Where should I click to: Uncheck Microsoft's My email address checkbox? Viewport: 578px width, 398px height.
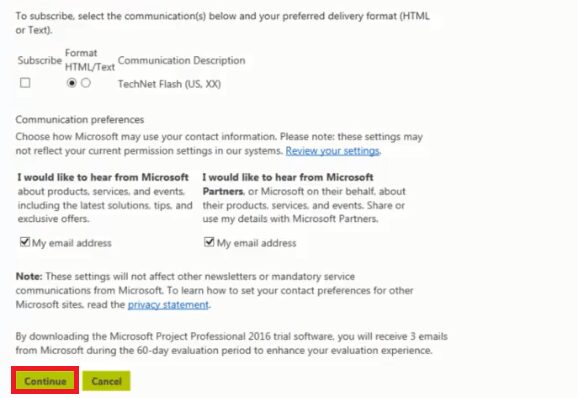25,242
